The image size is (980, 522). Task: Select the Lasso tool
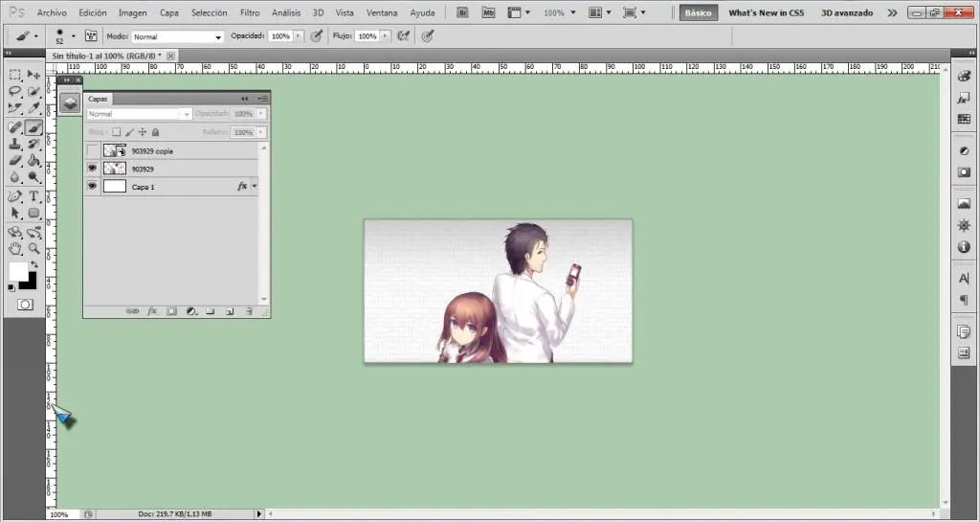pyautogui.click(x=15, y=92)
